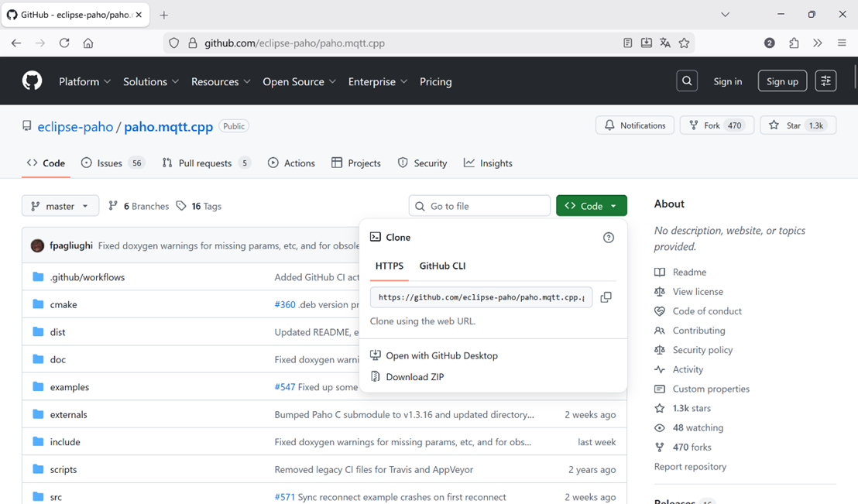Click the GitHub Octocat logo
Image resolution: width=858 pixels, height=504 pixels.
click(33, 81)
